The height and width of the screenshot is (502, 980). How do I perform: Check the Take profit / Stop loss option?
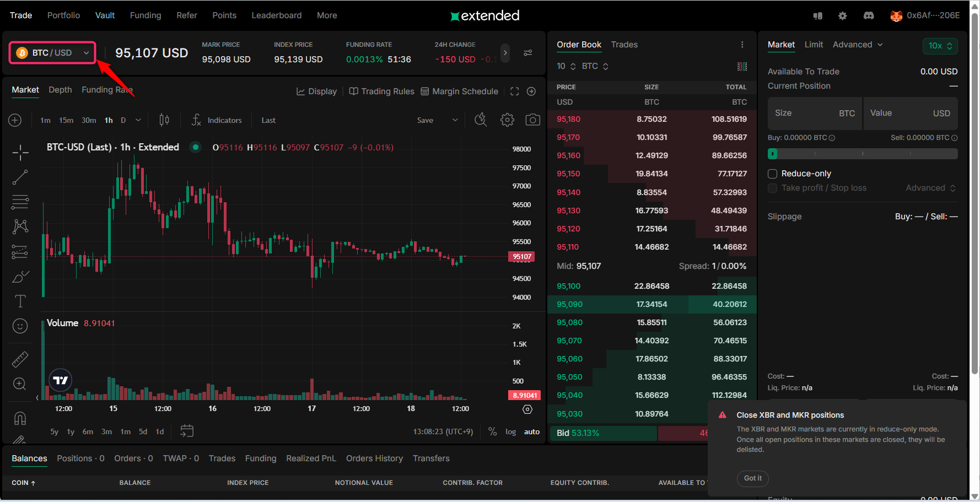[772, 188]
